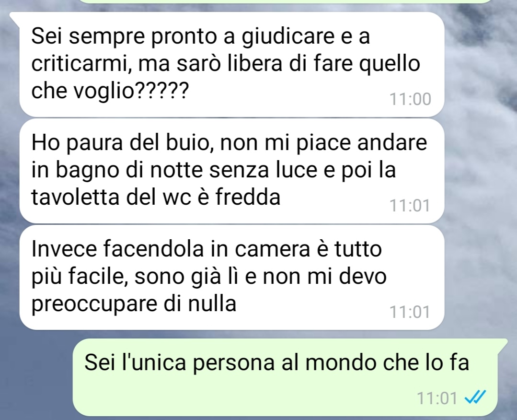
Task: Tap the words 'preoccupare di nulla'
Action: coord(134,303)
